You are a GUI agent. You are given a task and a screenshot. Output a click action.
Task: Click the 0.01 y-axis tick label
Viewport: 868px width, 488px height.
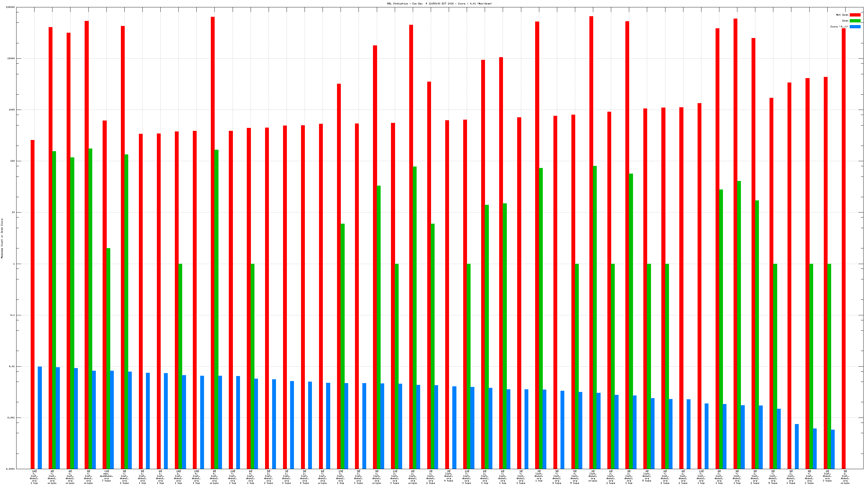point(11,366)
